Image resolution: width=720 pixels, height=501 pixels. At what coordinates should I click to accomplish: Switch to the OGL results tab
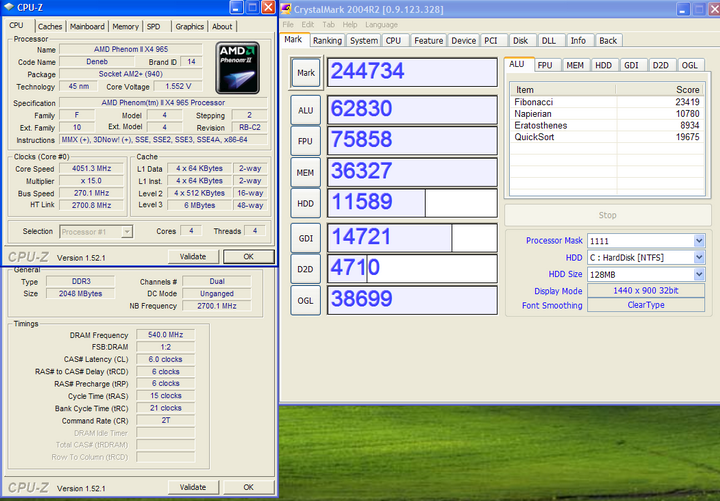689,65
